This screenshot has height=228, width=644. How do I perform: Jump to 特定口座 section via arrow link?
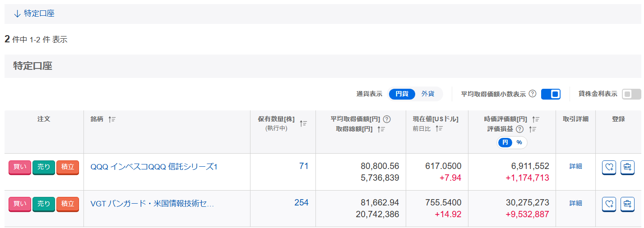click(x=34, y=14)
